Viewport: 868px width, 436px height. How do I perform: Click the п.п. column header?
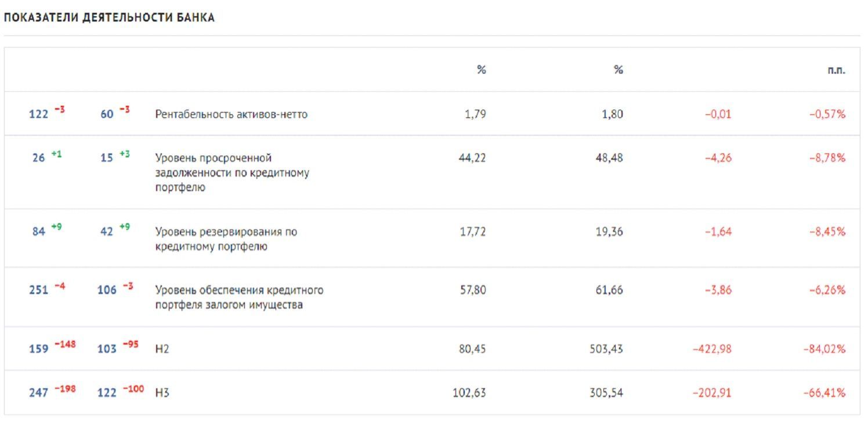click(x=837, y=70)
